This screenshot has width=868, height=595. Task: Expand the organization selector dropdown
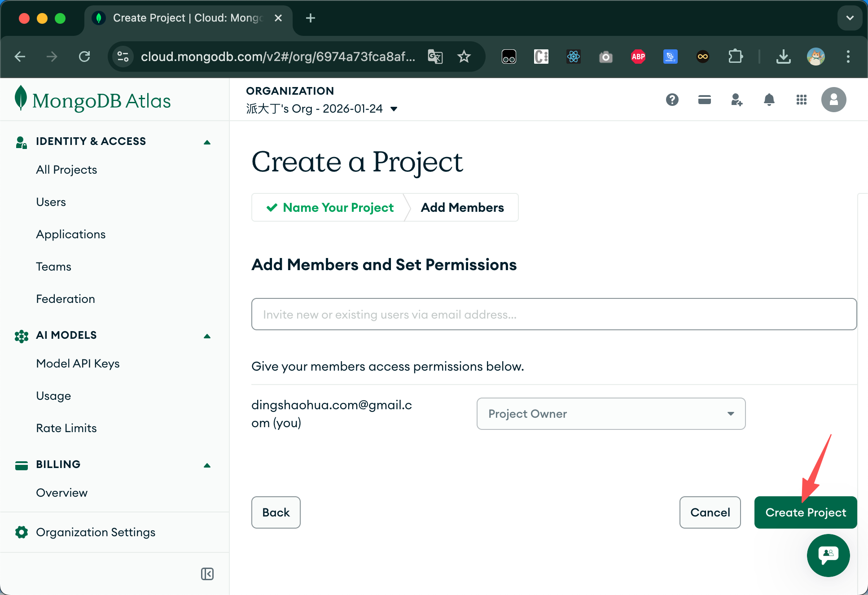[394, 109]
